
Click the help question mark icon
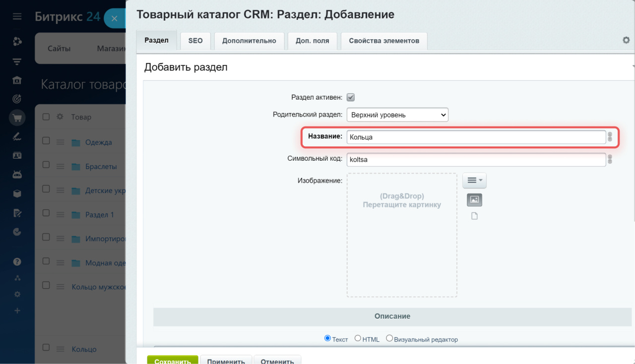[17, 262]
